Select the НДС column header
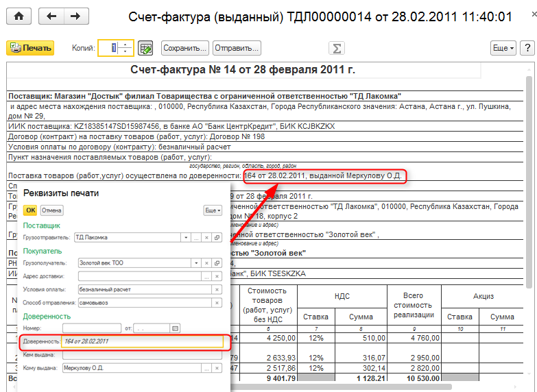This screenshot has height=392, width=537. (342, 297)
